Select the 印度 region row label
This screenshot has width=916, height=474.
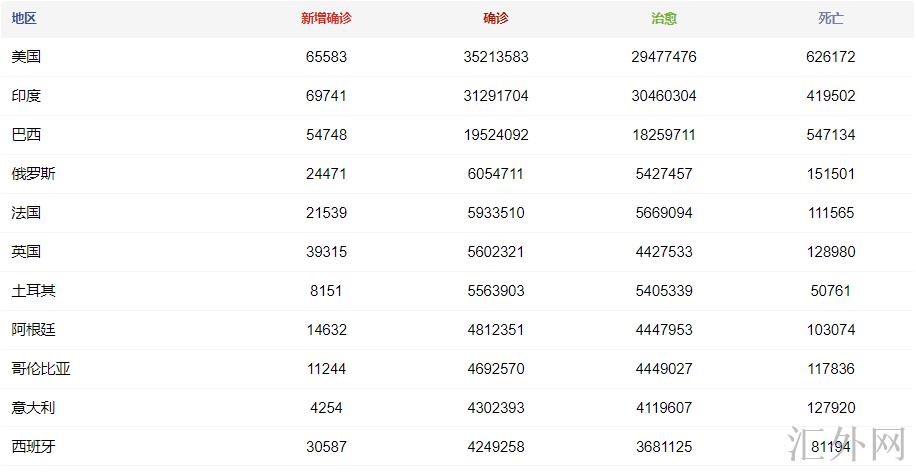pyautogui.click(x=26, y=96)
